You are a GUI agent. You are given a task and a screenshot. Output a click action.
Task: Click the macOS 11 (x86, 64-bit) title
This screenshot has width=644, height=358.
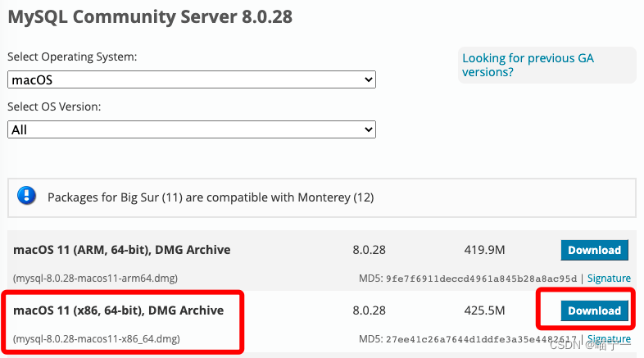[x=118, y=310]
